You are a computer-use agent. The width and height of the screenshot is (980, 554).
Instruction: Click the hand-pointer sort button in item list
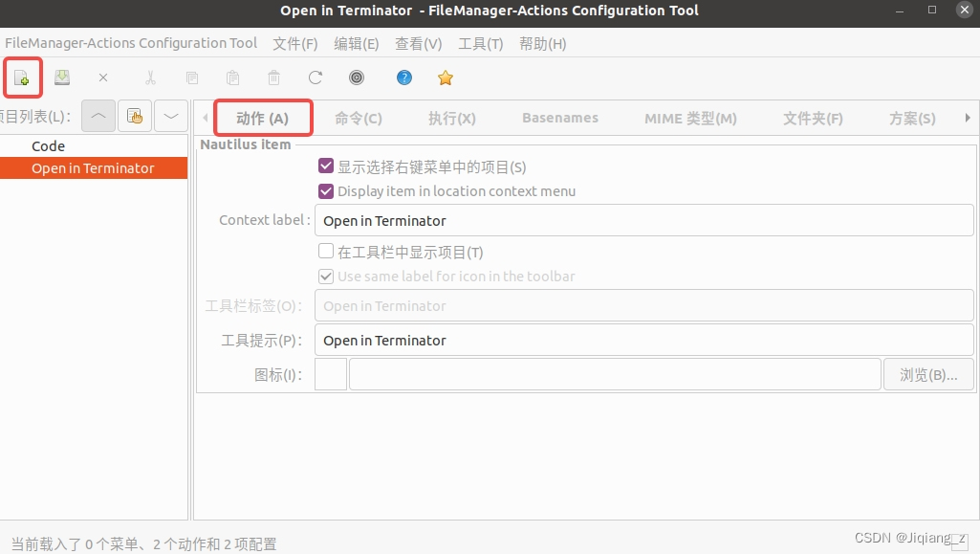click(x=135, y=117)
